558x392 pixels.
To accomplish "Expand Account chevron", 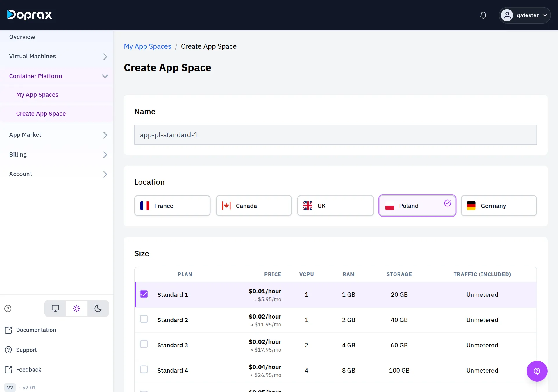I will (105, 174).
